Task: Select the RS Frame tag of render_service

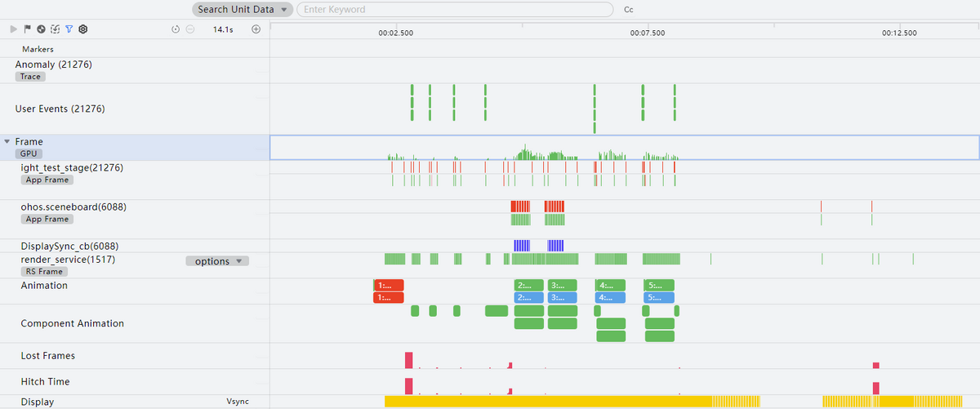Action: tap(44, 272)
